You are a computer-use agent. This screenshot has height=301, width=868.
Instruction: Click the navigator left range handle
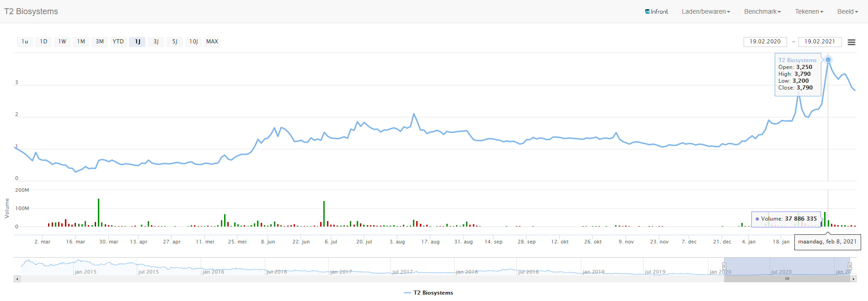(x=724, y=266)
